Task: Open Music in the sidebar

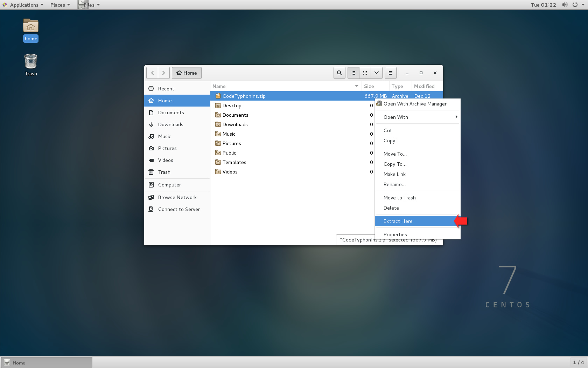Action: 177,136
